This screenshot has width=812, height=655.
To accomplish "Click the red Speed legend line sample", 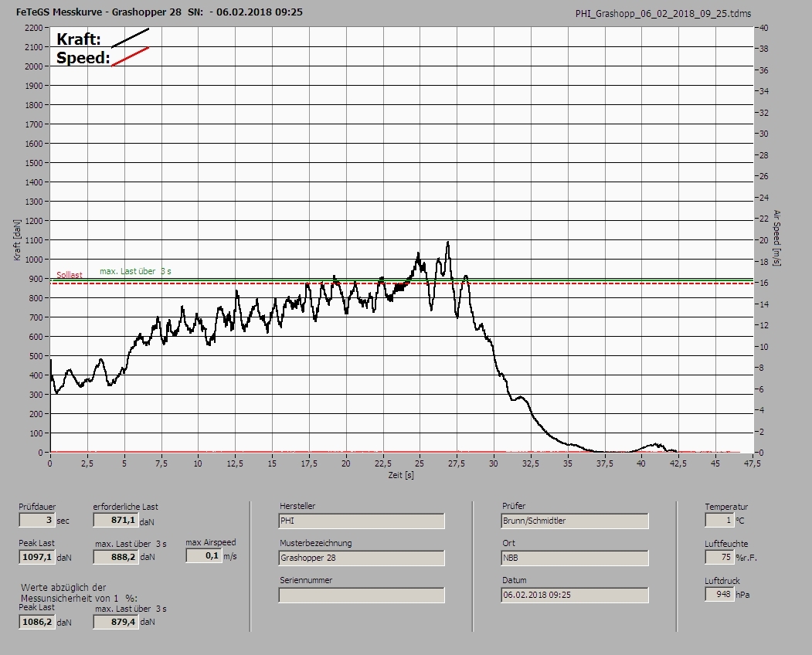I will coord(130,57).
